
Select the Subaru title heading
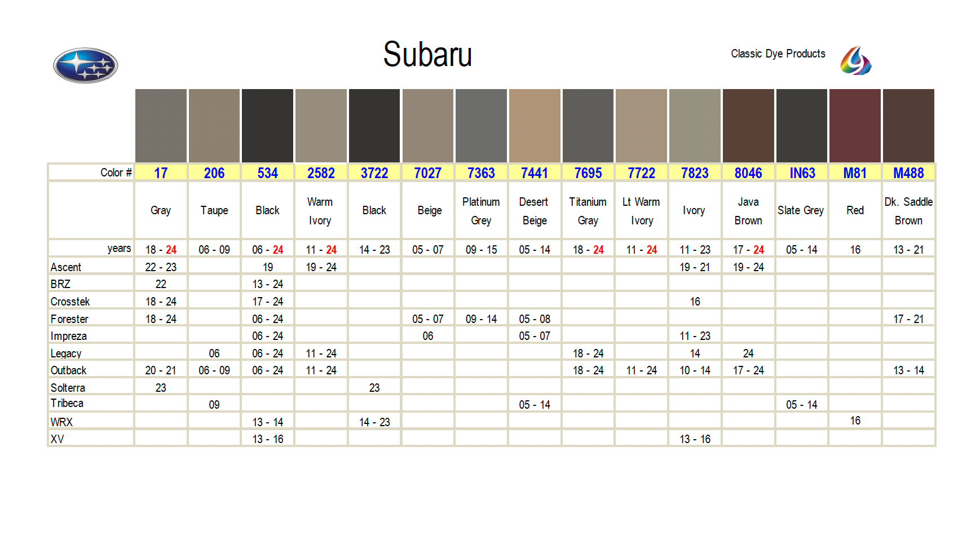pos(427,55)
